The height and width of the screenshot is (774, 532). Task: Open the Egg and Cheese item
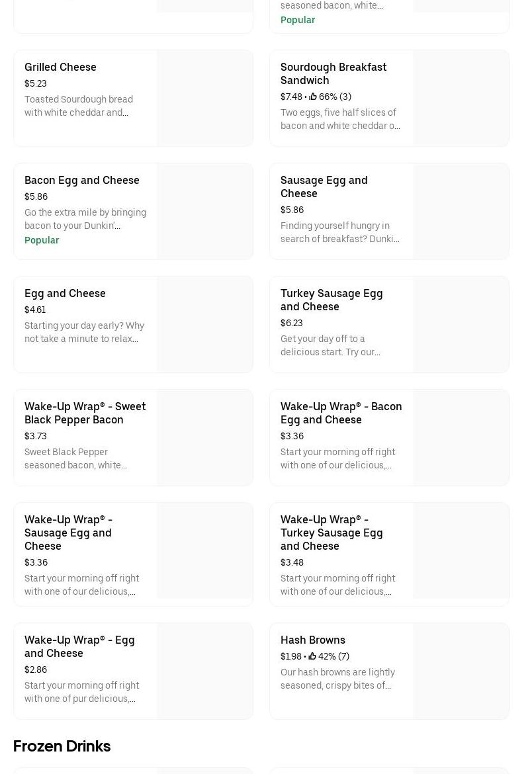65,294
